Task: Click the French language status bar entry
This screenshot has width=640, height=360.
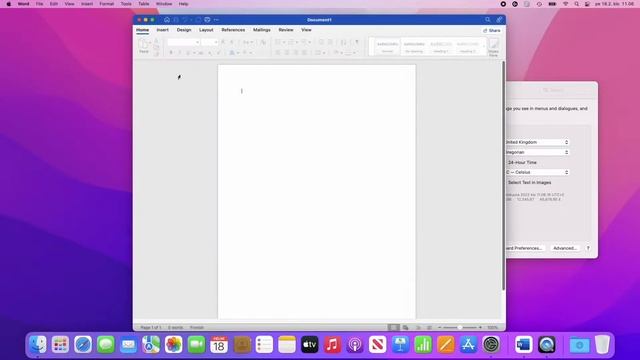Action: point(197,327)
